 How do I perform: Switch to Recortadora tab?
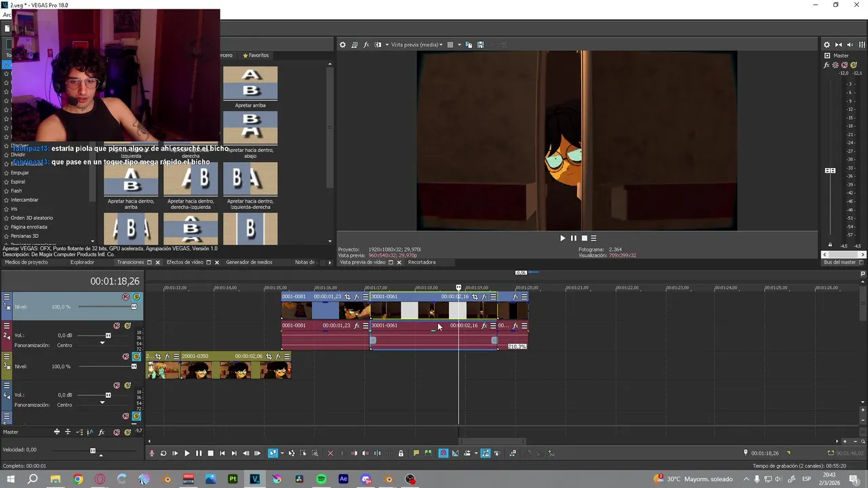point(422,262)
